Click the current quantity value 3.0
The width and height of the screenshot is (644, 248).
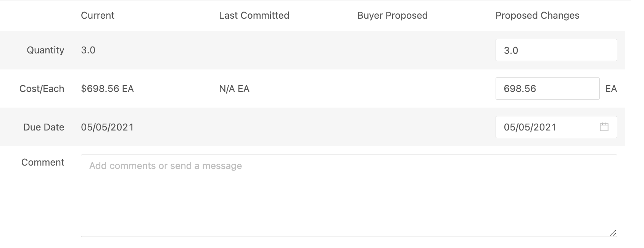(x=88, y=50)
